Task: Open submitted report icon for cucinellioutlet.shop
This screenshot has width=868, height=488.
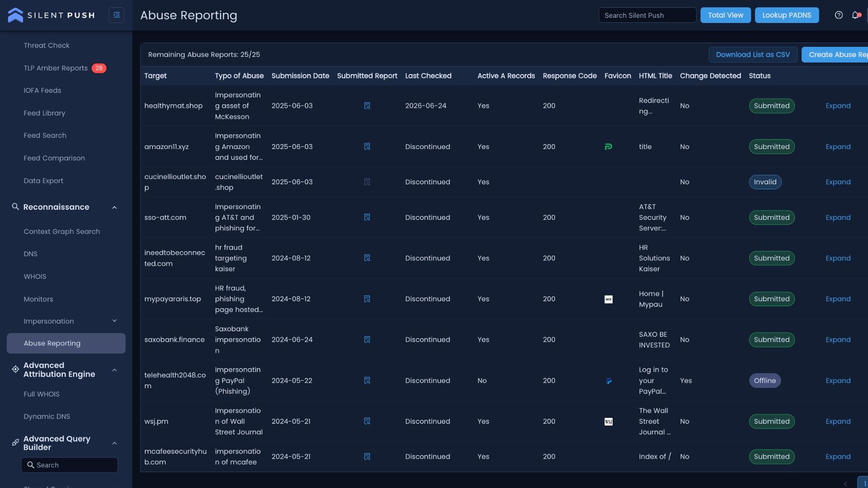Action: [x=367, y=182]
